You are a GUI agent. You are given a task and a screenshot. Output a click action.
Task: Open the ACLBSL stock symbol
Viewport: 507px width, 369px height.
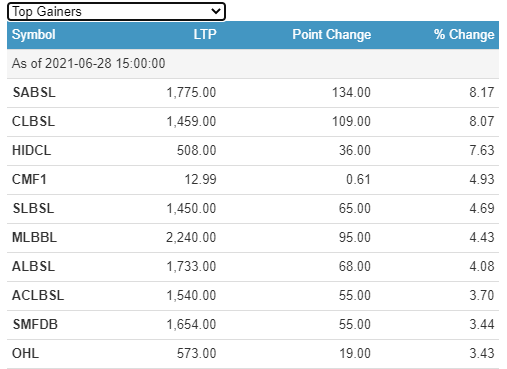[38, 295]
